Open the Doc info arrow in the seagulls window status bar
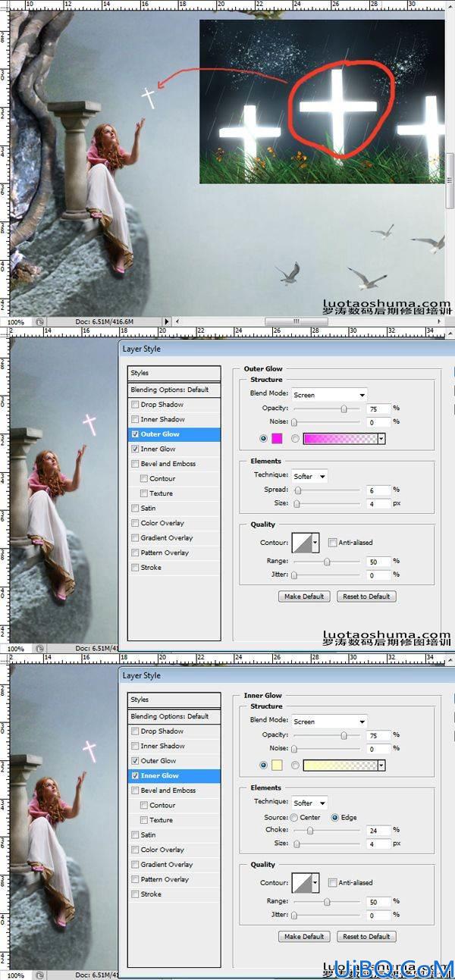 tap(168, 321)
